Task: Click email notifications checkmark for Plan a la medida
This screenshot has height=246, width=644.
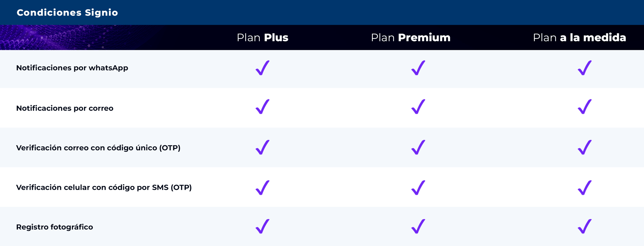Action: (x=584, y=107)
